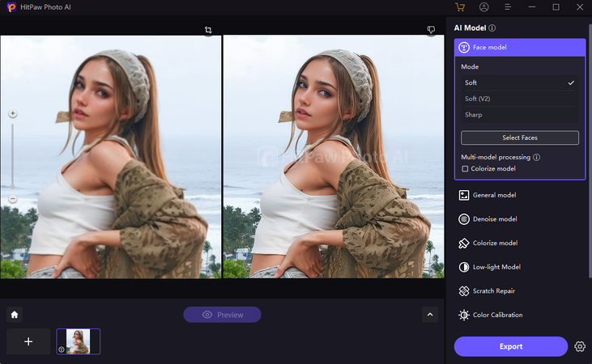592x364 pixels.
Task: Click the right panel scrollbar
Action: [x=590, y=151]
